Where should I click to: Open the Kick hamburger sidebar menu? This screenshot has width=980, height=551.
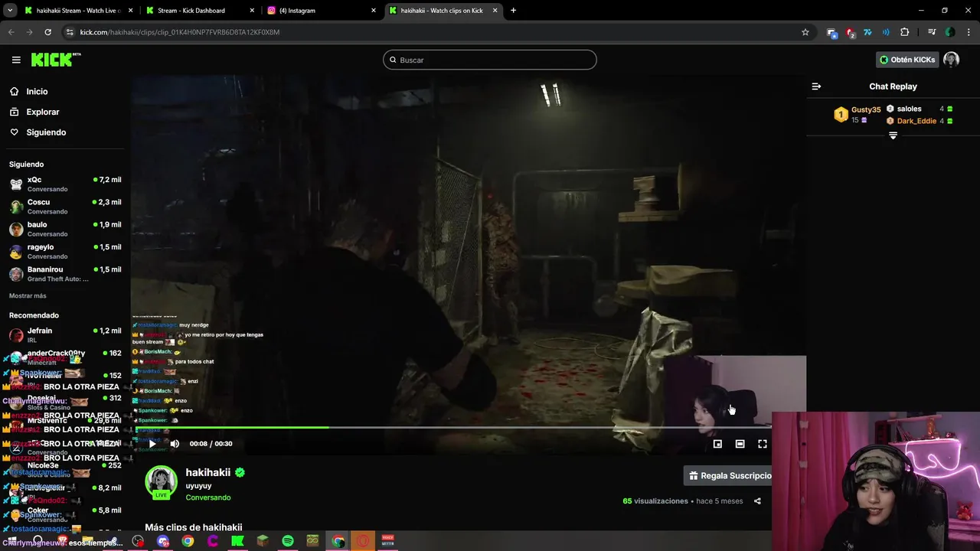16,60
